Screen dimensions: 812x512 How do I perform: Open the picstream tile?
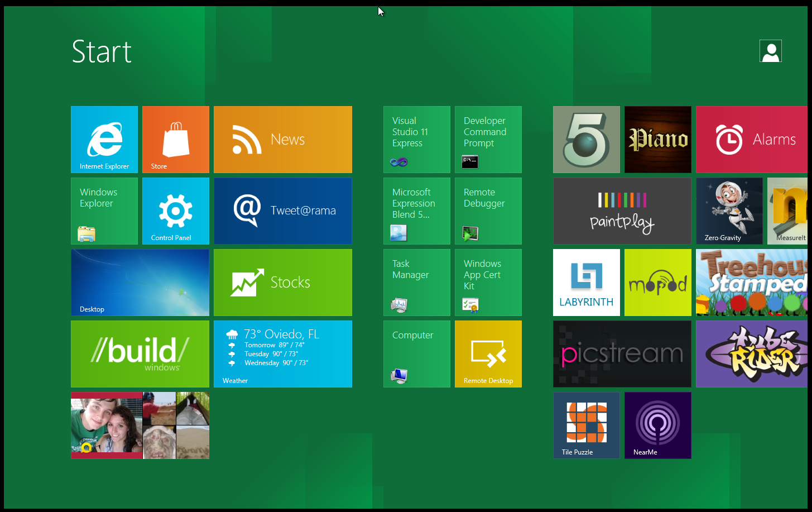tap(622, 354)
